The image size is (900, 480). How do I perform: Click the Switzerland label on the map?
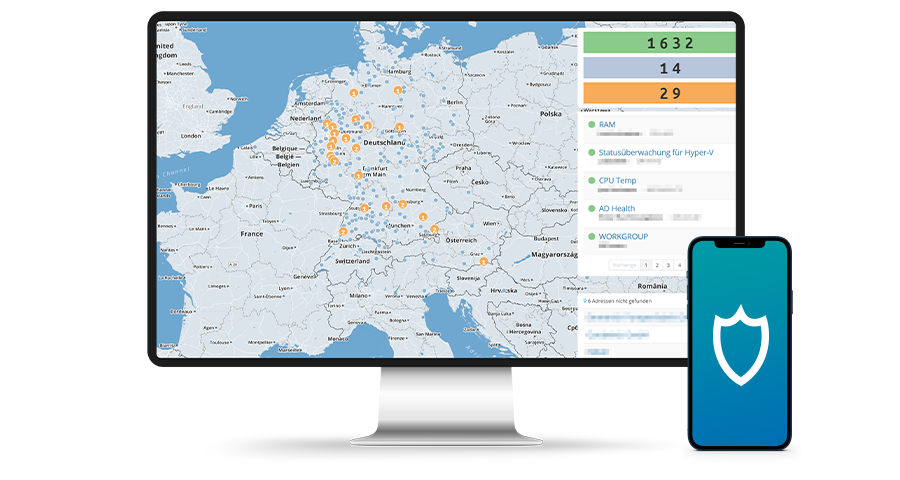(x=352, y=261)
